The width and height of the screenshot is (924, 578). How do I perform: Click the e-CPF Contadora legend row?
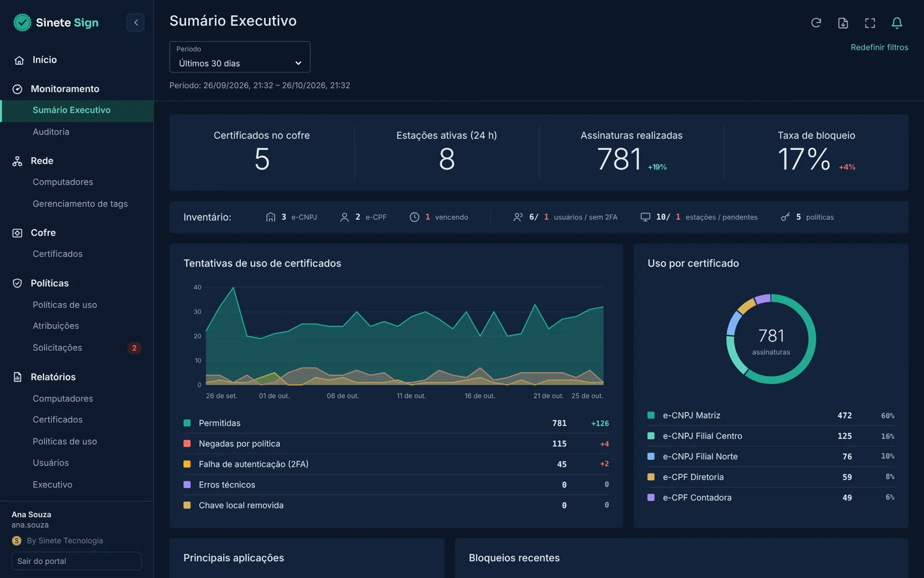[771, 497]
